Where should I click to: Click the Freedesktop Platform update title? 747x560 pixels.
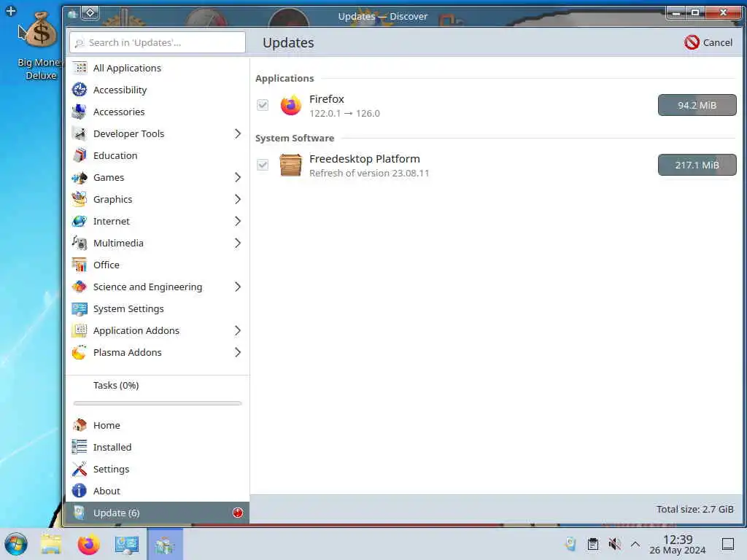pyautogui.click(x=365, y=159)
